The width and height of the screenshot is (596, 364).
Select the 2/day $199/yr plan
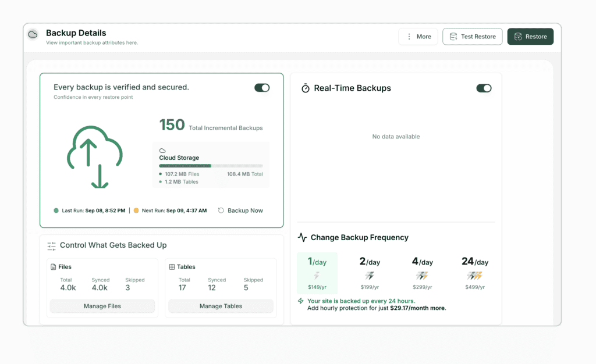click(x=370, y=273)
